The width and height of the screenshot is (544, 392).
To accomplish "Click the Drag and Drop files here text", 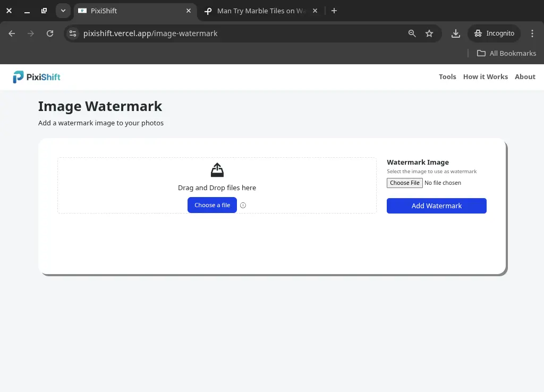I will point(217,188).
